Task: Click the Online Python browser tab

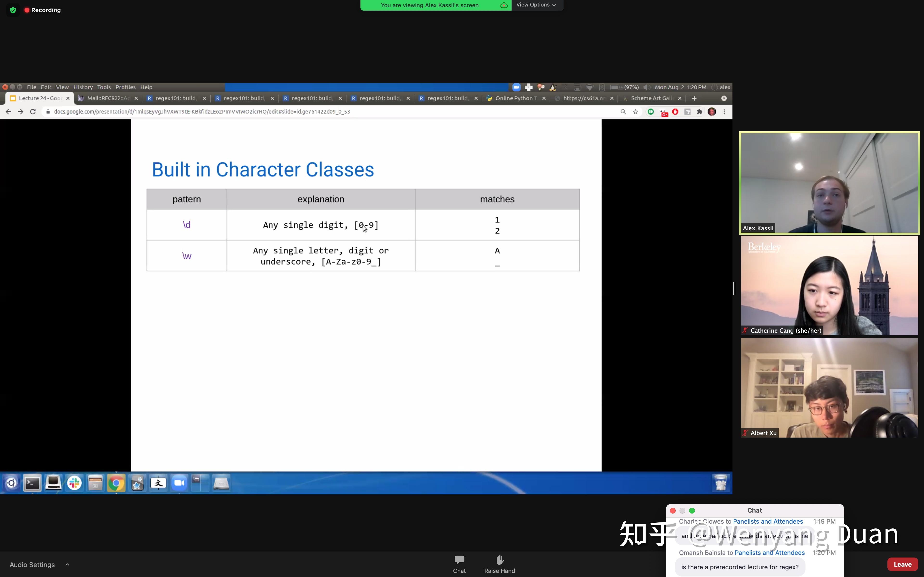Action: click(x=516, y=98)
